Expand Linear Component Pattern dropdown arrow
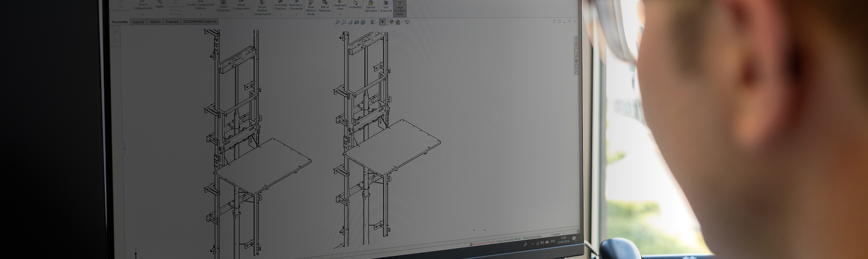Image resolution: width=868 pixels, height=259 pixels. point(200,14)
